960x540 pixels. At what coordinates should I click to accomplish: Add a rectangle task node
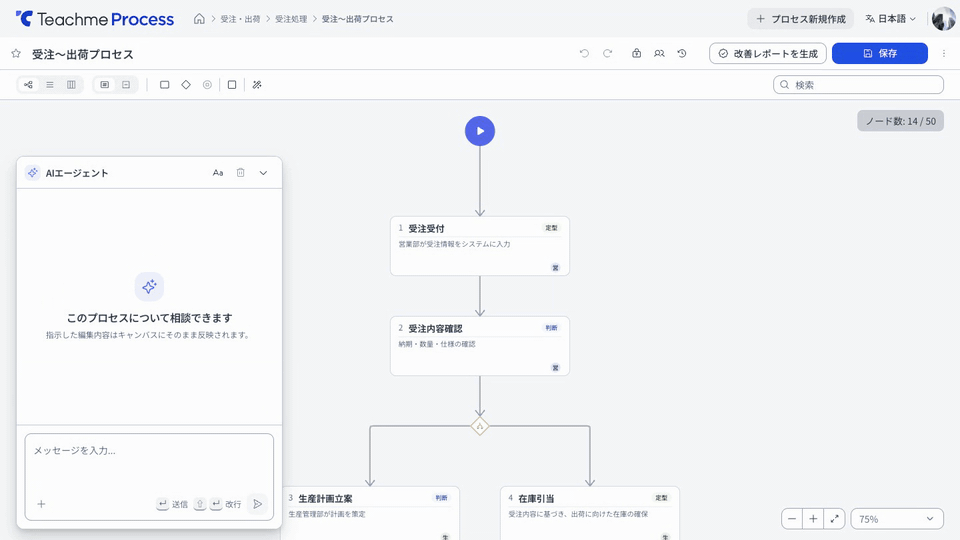click(x=165, y=84)
